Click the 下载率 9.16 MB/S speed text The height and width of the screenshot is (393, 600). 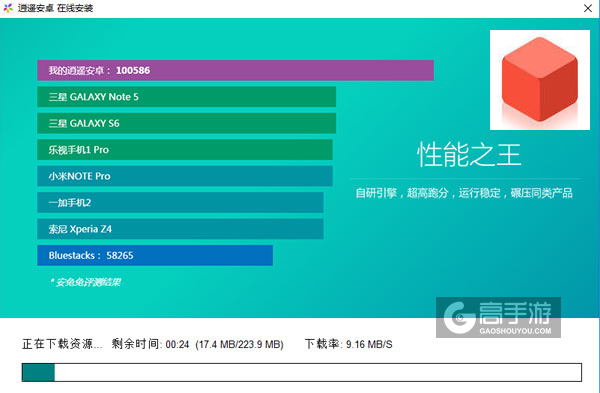pyautogui.click(x=349, y=344)
